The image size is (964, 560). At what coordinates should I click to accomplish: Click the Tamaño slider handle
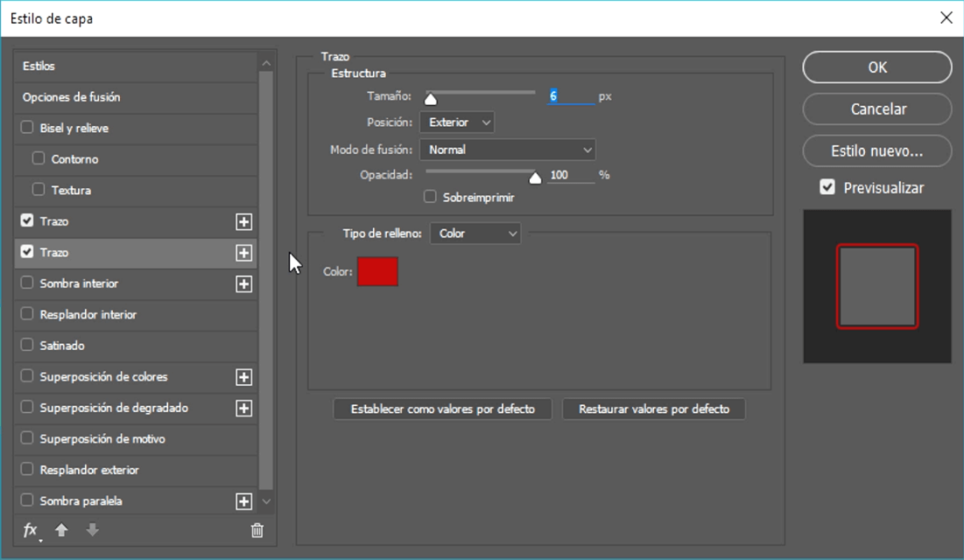click(x=431, y=98)
